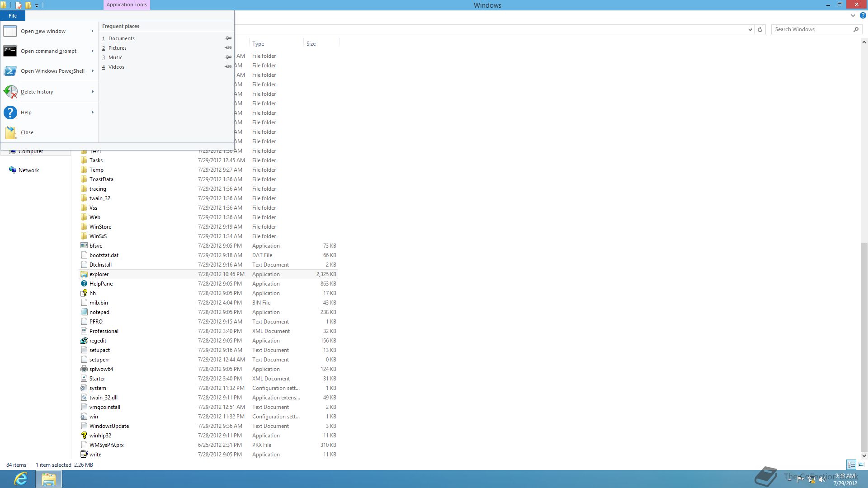
Task: Pin Documents in Frequent places
Action: (228, 38)
